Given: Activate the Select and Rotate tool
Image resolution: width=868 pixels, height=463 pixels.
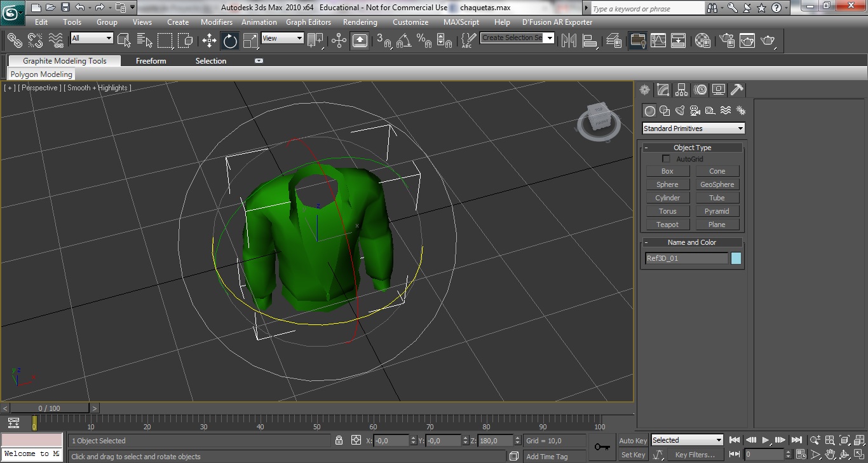Looking at the screenshot, I should (x=230, y=41).
